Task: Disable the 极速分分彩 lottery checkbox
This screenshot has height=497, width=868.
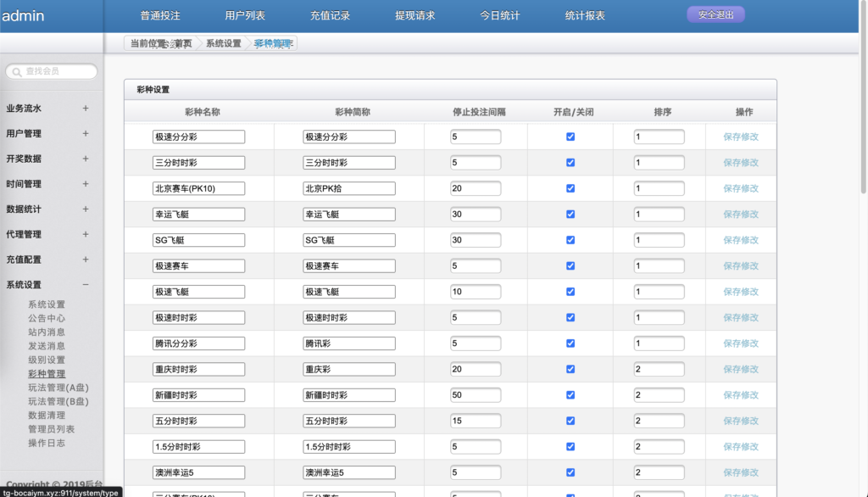Action: pyautogui.click(x=570, y=137)
